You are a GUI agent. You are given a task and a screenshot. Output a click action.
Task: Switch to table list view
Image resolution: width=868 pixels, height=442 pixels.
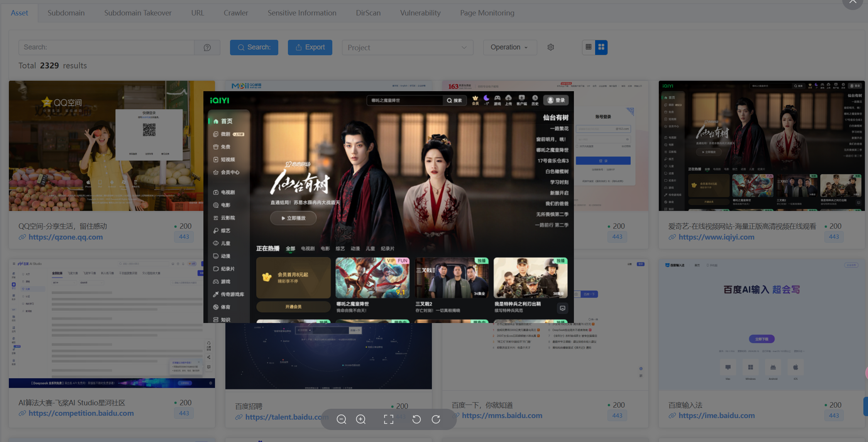pos(589,47)
